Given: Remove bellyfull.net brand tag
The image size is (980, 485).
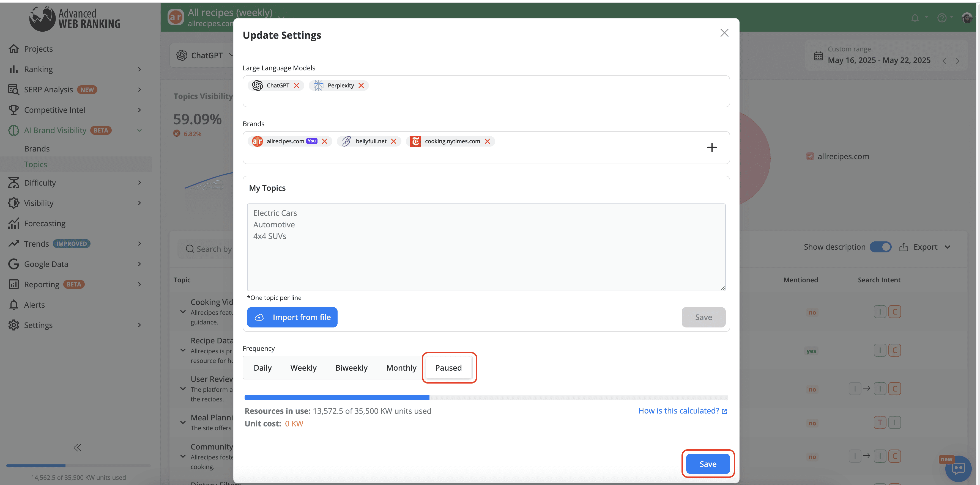Looking at the screenshot, I should 394,141.
